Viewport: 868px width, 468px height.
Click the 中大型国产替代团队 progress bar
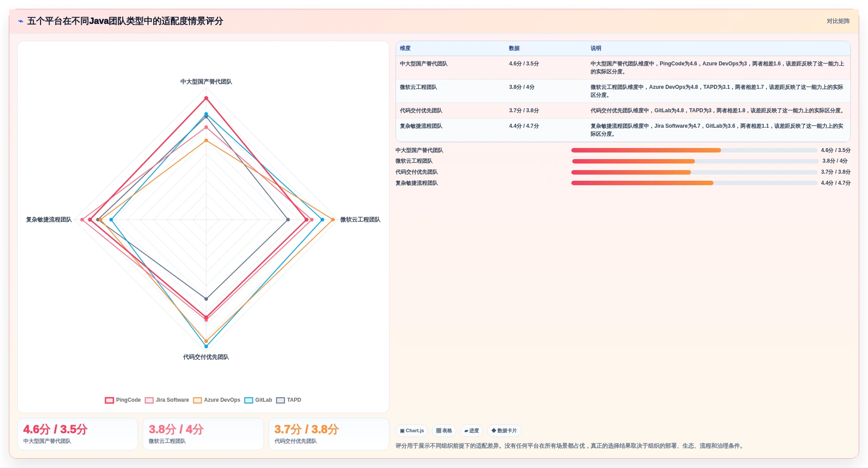(x=694, y=150)
